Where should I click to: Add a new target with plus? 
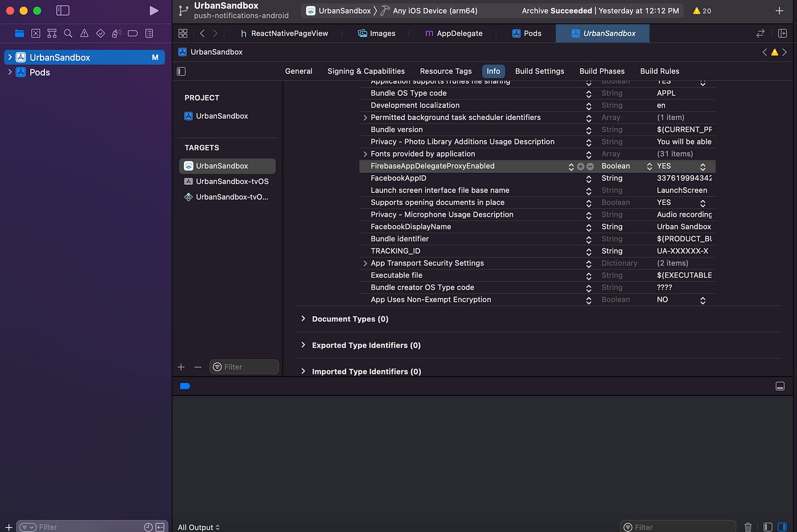pyautogui.click(x=181, y=367)
